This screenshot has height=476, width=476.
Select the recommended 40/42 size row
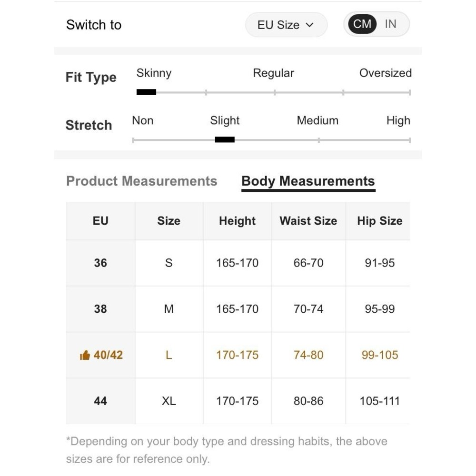108,355
